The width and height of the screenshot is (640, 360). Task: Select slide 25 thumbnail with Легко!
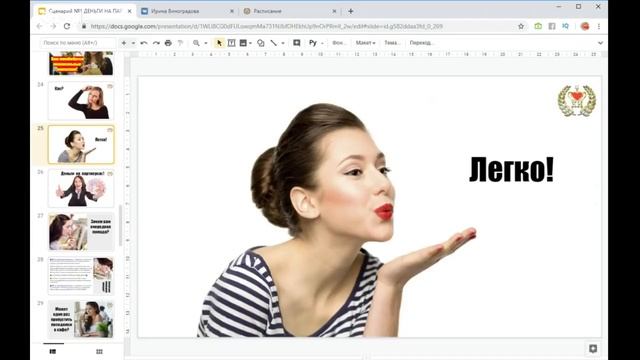click(81, 144)
